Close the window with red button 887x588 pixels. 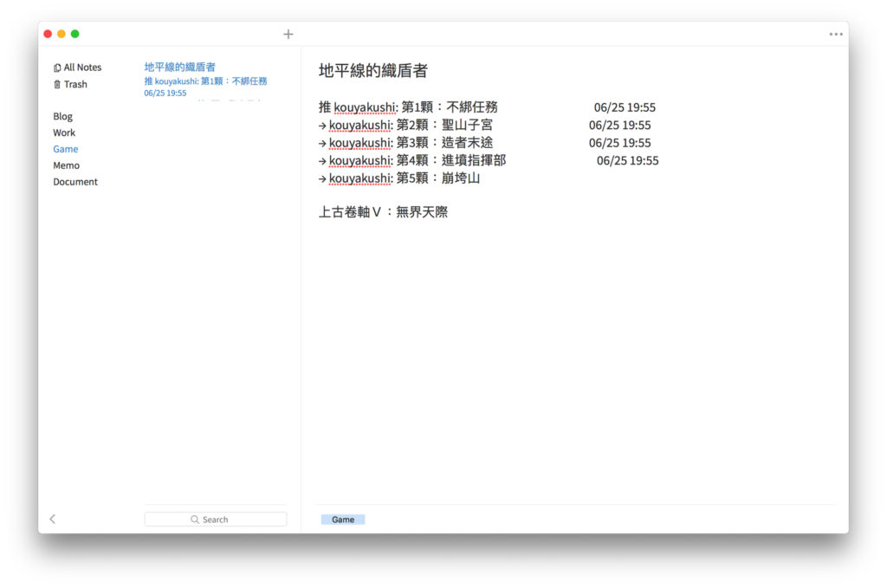pos(48,34)
